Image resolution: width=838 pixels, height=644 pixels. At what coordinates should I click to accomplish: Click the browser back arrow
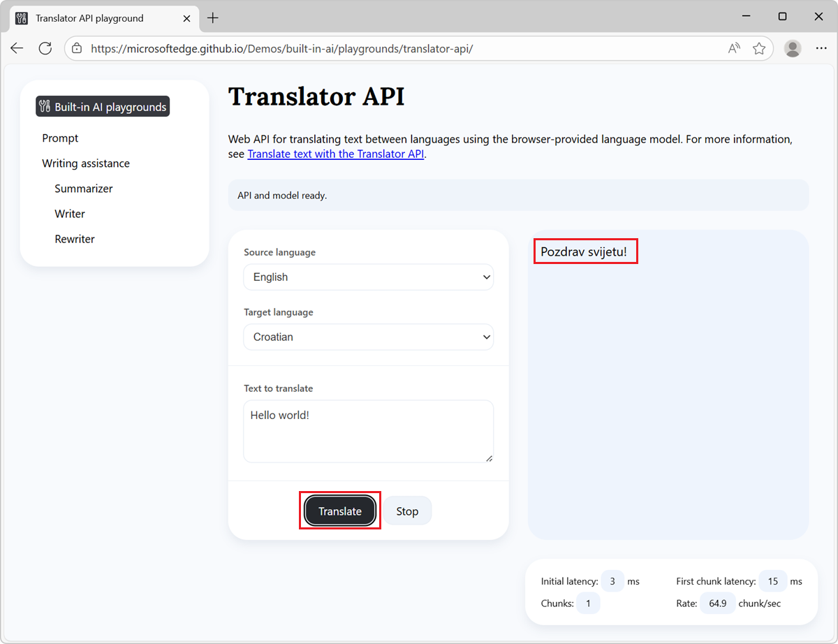17,48
